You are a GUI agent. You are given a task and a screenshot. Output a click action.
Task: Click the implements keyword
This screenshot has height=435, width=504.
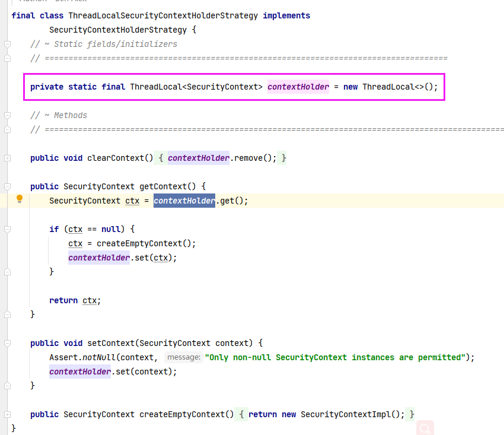coord(286,16)
